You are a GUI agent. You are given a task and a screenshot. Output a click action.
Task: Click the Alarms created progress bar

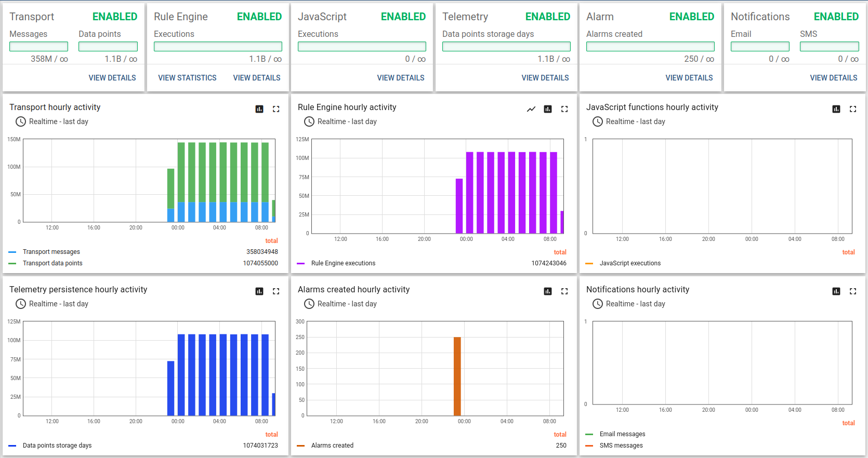650,47
